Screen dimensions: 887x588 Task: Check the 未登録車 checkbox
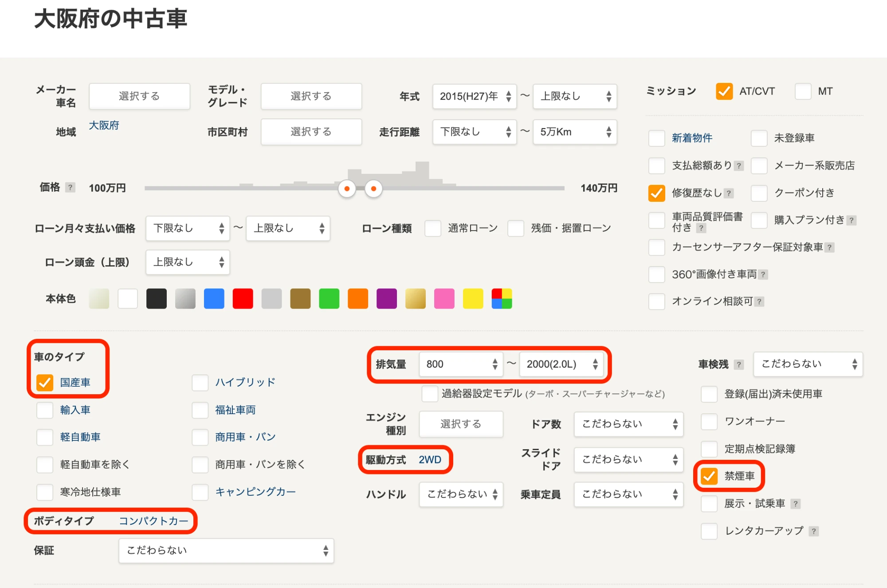(759, 138)
